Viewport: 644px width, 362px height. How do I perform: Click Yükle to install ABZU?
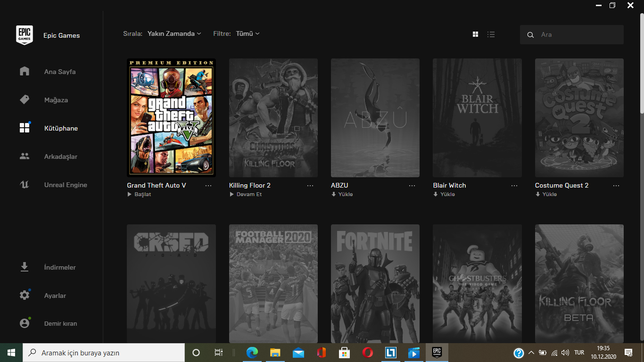(x=342, y=194)
